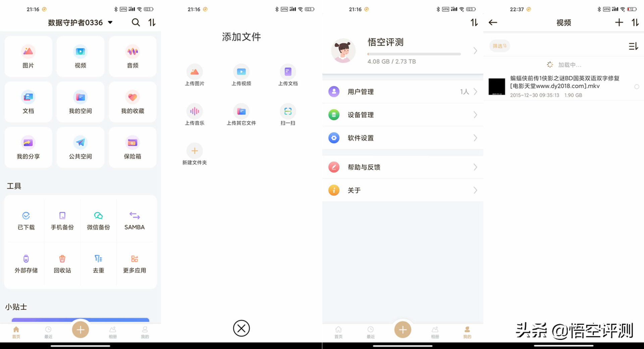Switch to 相册 tab on the home screen

click(113, 332)
